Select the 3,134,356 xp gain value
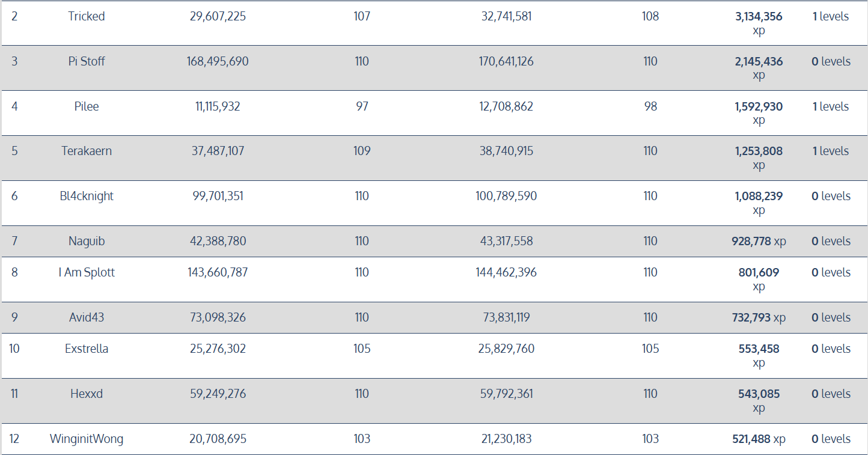The image size is (868, 455). point(759,23)
